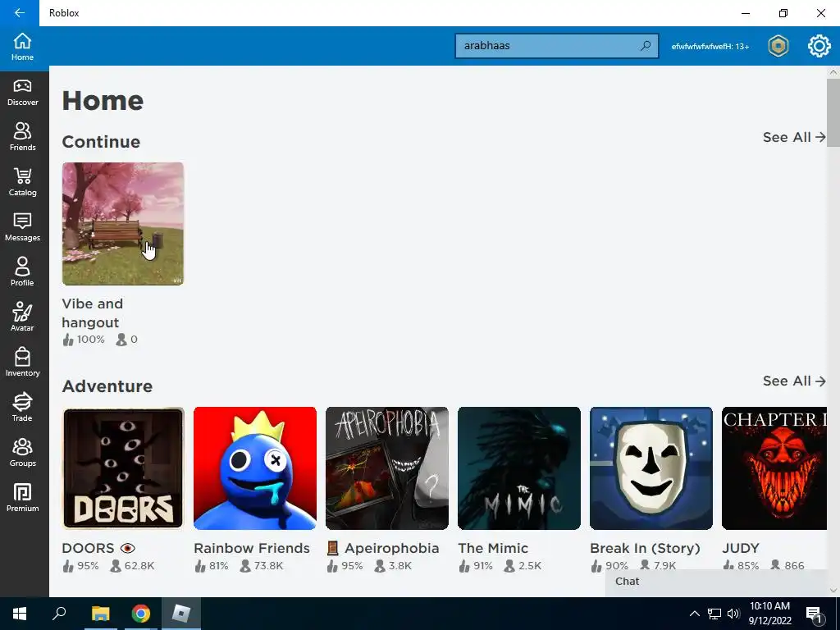Open the Apeirophobia game thumbnail
840x630 pixels.
pyautogui.click(x=387, y=468)
